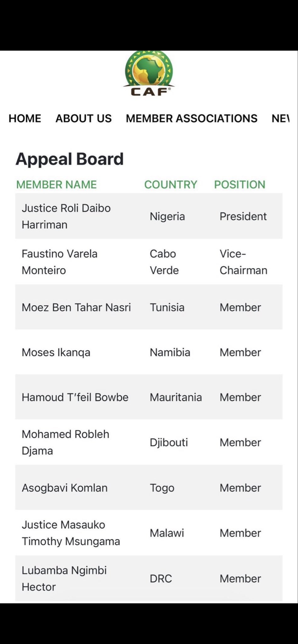The image size is (298, 644).
Task: Click the CAF logo icon
Action: coord(149,73)
